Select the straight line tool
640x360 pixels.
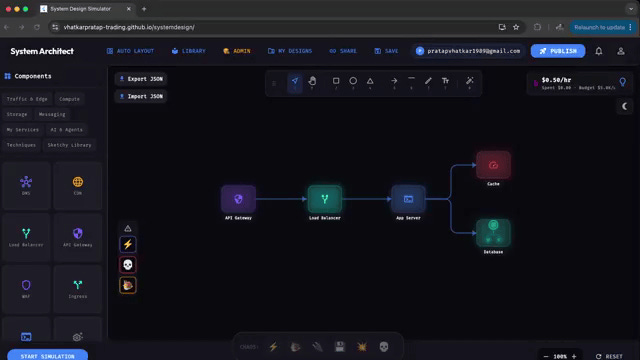tap(411, 81)
